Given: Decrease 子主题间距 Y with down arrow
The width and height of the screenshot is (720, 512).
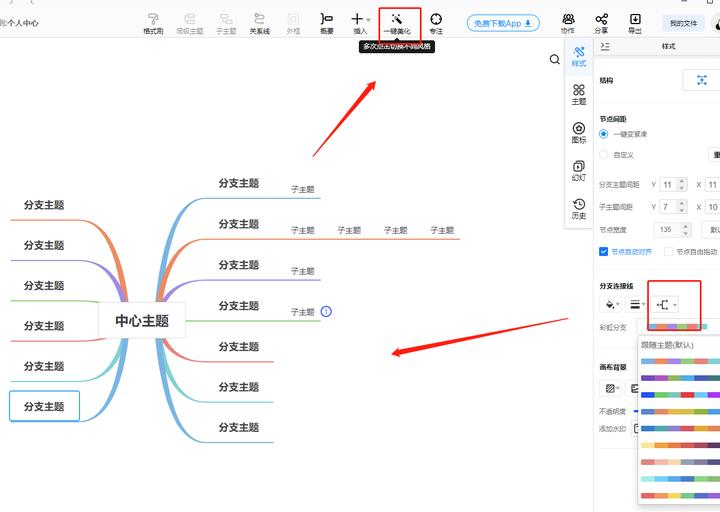Looking at the screenshot, I should (x=682, y=210).
